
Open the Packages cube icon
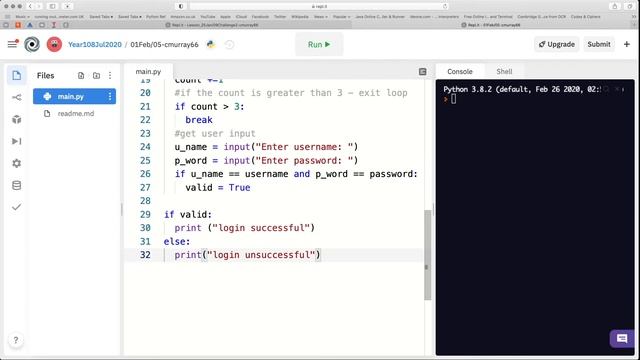tap(16, 119)
